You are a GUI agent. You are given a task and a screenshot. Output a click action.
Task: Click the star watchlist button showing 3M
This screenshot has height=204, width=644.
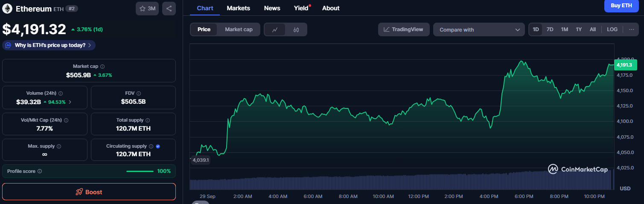coord(147,9)
